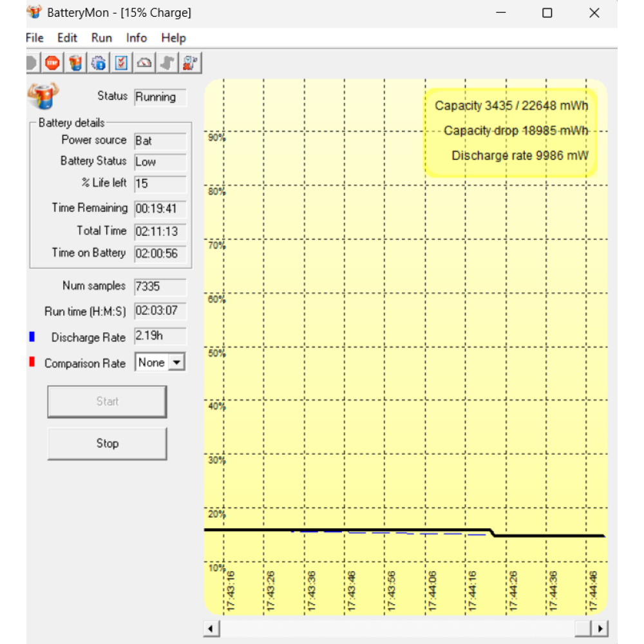Open the Info menu
Screen dimensions: 644x644
click(137, 38)
